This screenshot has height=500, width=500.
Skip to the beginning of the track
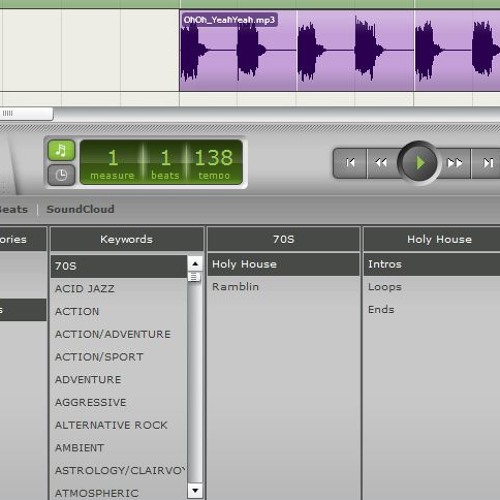tap(350, 163)
